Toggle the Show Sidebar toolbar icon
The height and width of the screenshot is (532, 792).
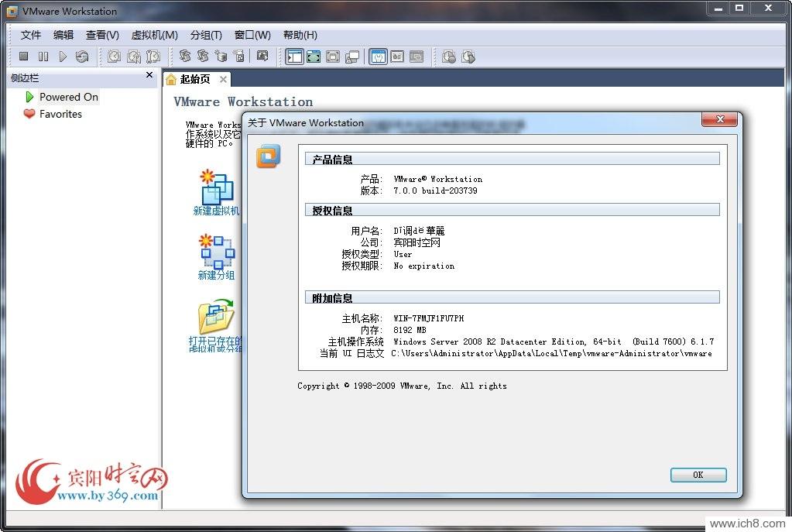tap(294, 57)
